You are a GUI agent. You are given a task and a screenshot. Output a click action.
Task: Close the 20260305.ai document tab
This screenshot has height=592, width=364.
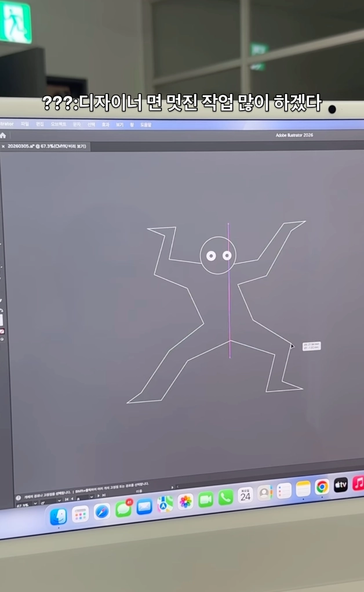pos(3,146)
